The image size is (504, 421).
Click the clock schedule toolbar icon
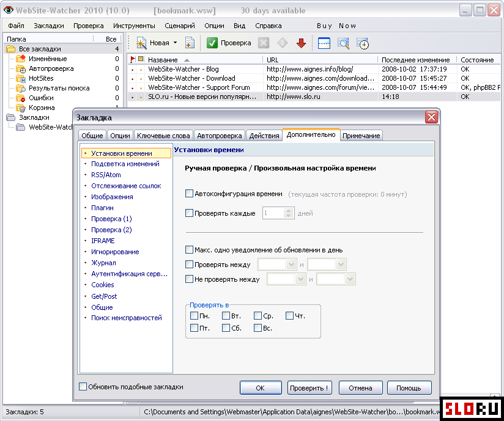click(x=363, y=43)
